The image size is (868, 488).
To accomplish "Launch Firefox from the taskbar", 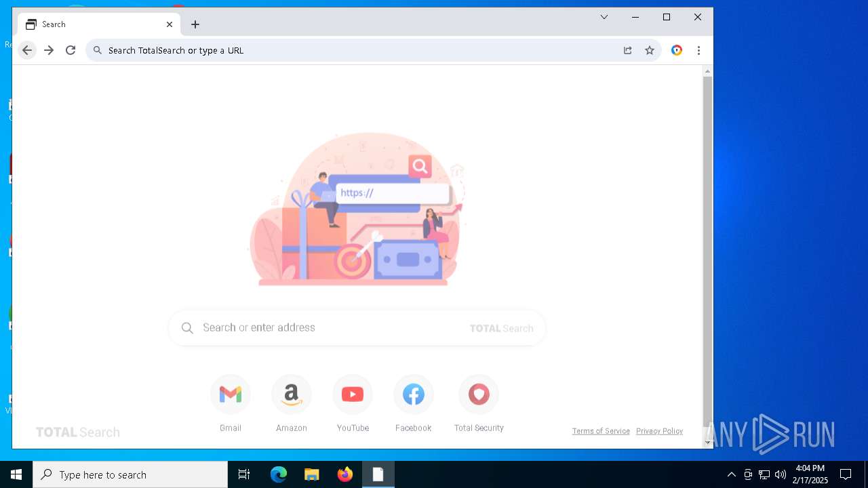I will point(345,474).
